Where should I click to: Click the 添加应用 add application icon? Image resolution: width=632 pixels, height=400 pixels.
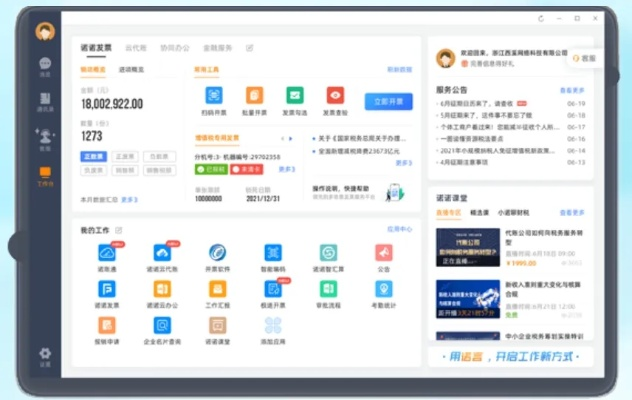(272, 325)
